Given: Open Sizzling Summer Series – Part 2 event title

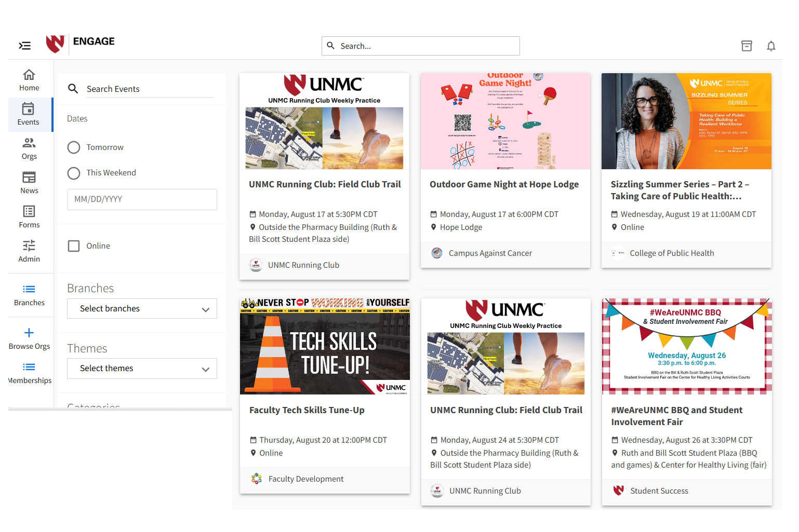Looking at the screenshot, I should (680, 190).
